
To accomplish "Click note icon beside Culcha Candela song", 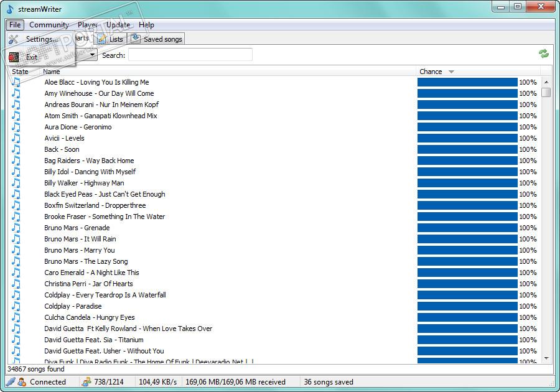I will click(x=16, y=317).
